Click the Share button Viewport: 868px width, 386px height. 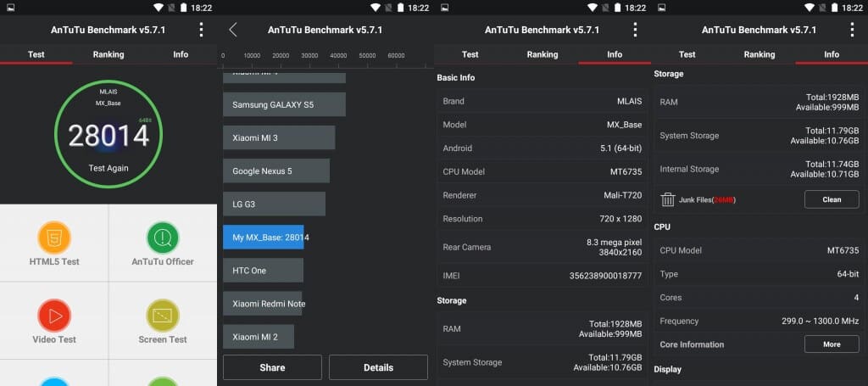[x=272, y=367]
